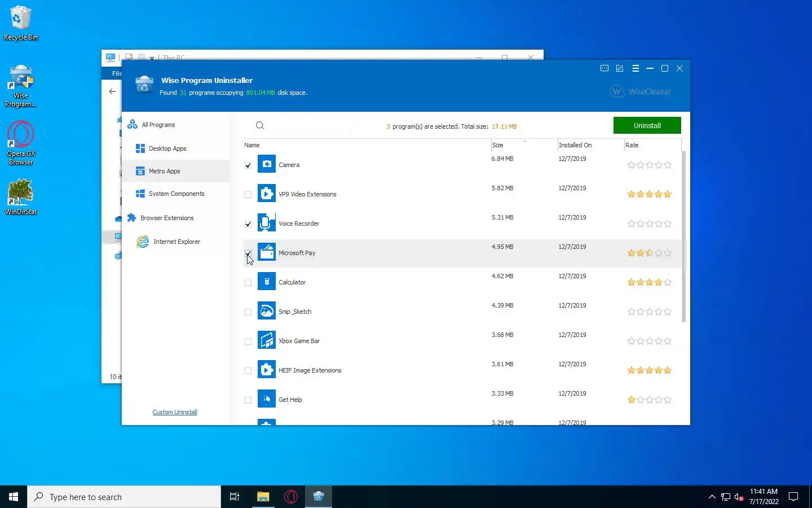The width and height of the screenshot is (812, 508).
Task: Select the Wise Program desktop shortcut
Action: 21,86
